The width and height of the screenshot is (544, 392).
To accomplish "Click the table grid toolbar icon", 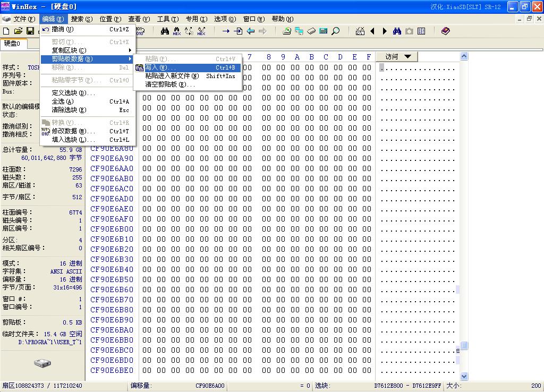I will pyautogui.click(x=421, y=31).
